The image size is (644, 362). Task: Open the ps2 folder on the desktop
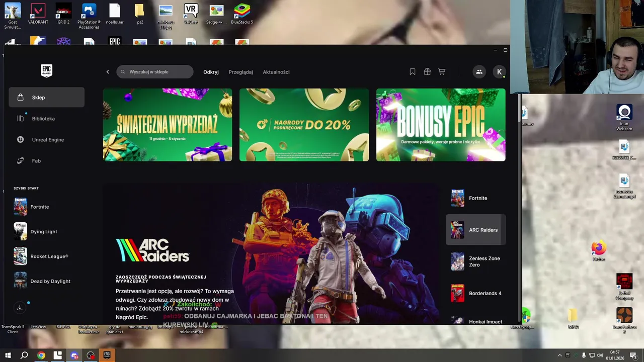[x=140, y=14]
